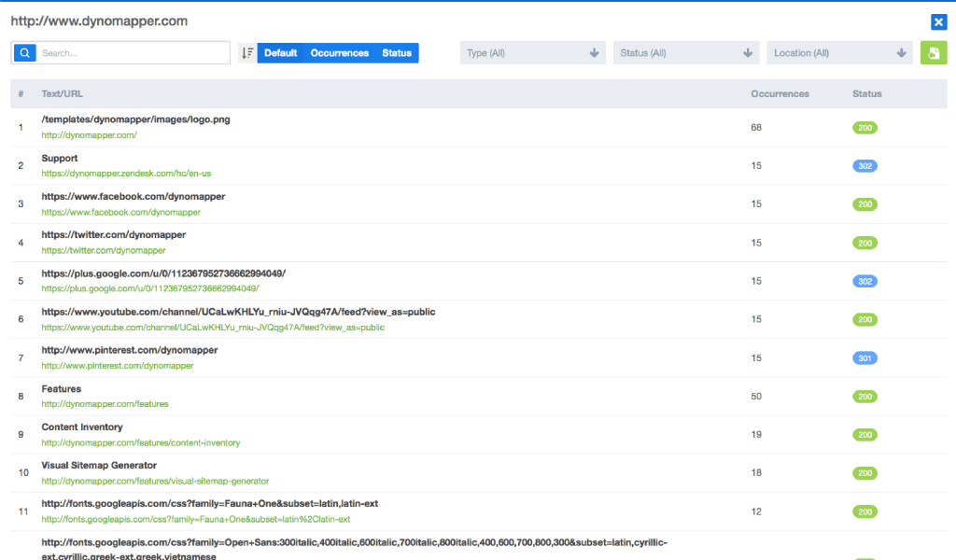Sort by the Status tab
Viewport: 956px width, 560px height.
397,53
